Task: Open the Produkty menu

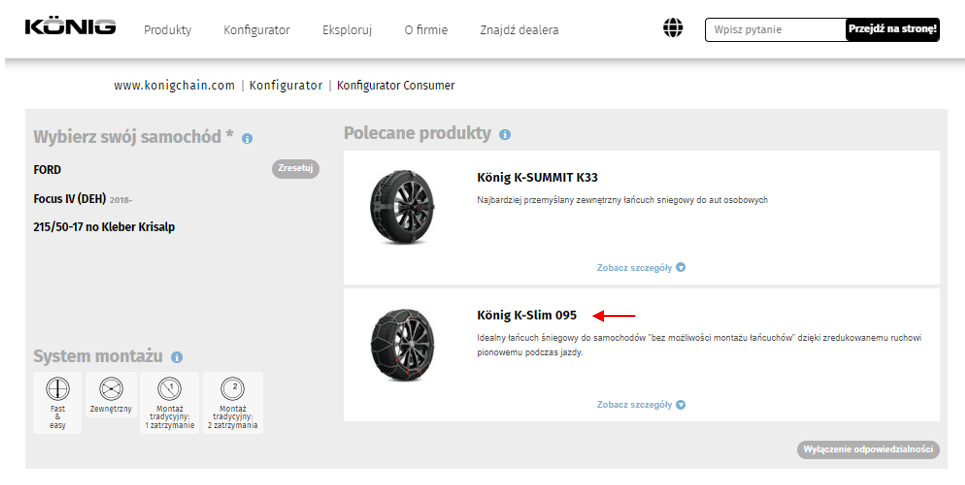Action: tap(167, 30)
